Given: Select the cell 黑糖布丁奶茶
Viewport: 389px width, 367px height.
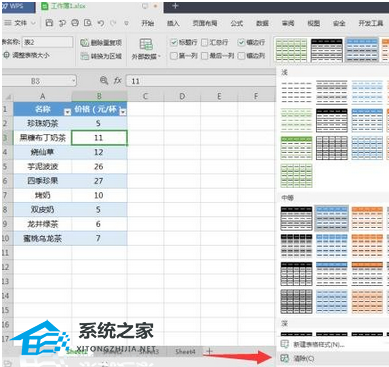Looking at the screenshot, I should (42, 138).
